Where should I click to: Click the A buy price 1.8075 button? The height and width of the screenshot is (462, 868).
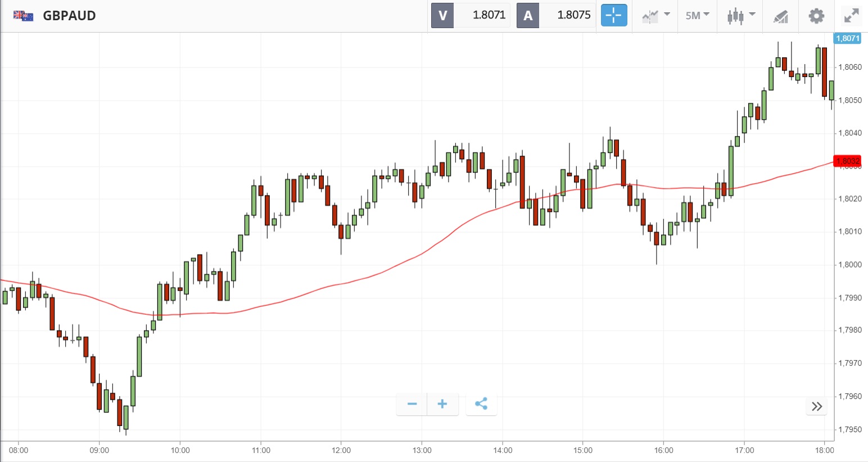556,16
